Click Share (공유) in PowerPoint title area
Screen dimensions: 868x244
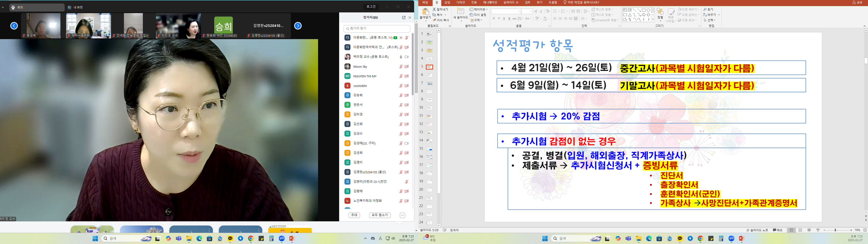[x=857, y=3]
